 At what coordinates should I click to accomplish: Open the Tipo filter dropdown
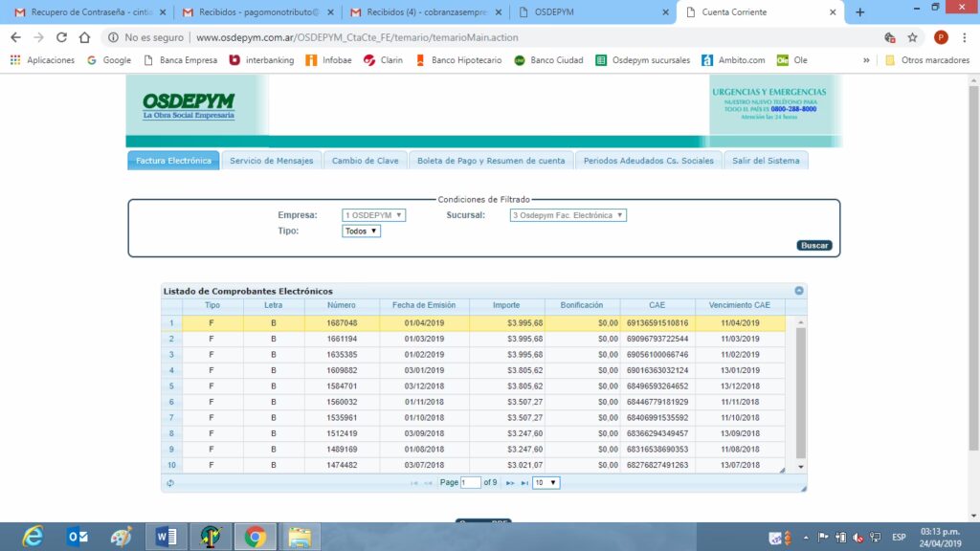pyautogui.click(x=362, y=231)
